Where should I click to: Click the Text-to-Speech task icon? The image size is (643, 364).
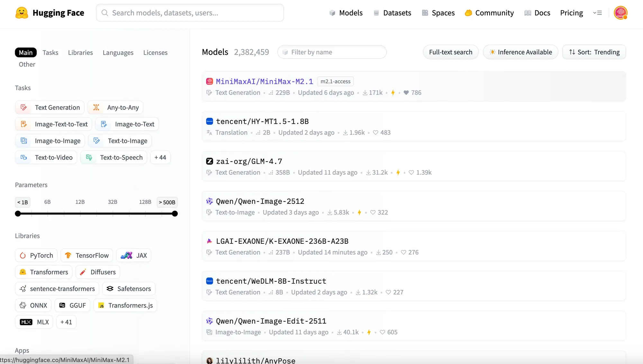[x=89, y=158]
